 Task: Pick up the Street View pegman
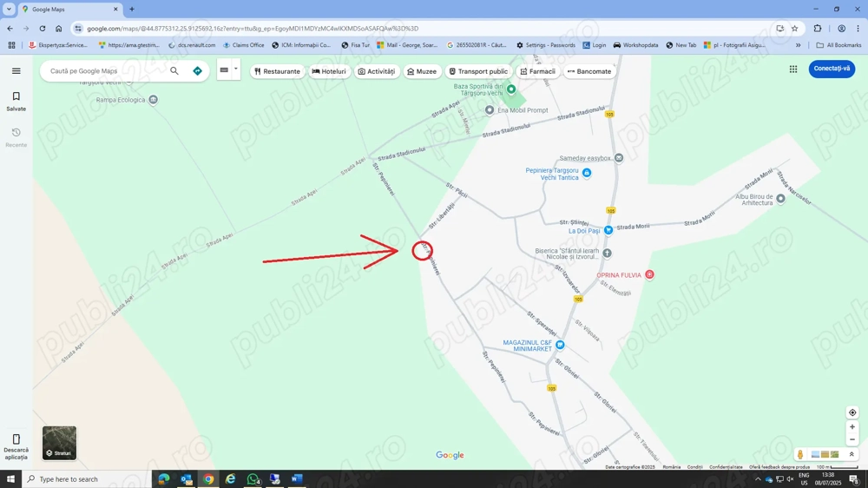coord(800,454)
